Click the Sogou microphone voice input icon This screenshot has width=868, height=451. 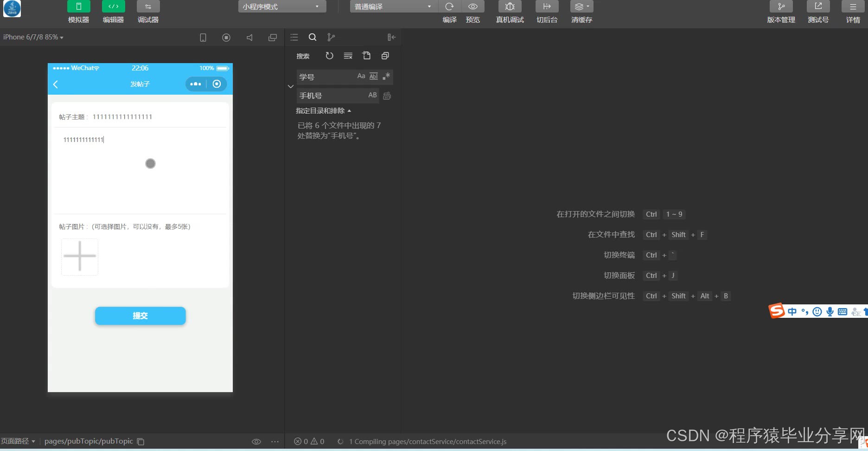click(x=830, y=312)
